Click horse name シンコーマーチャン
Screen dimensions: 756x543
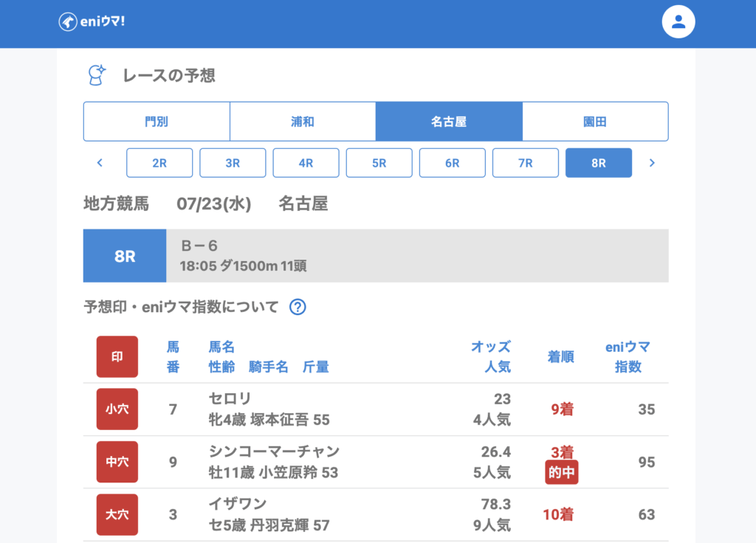274,452
